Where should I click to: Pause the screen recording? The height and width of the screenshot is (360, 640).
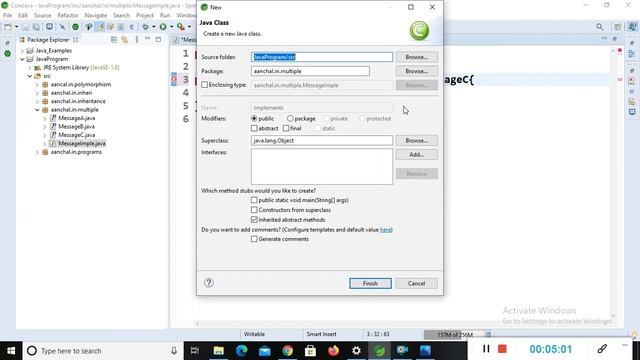point(486,349)
